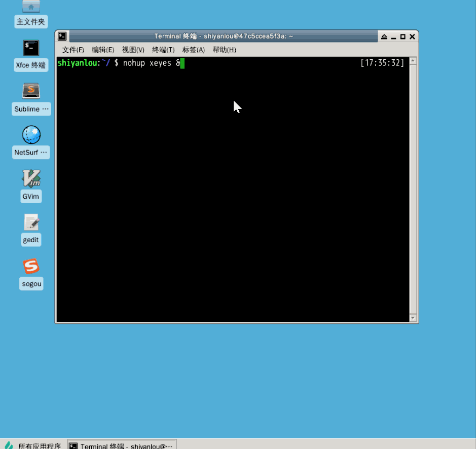This screenshot has width=476, height=449.
Task: Open the 文件(F) menu
Action: point(73,50)
